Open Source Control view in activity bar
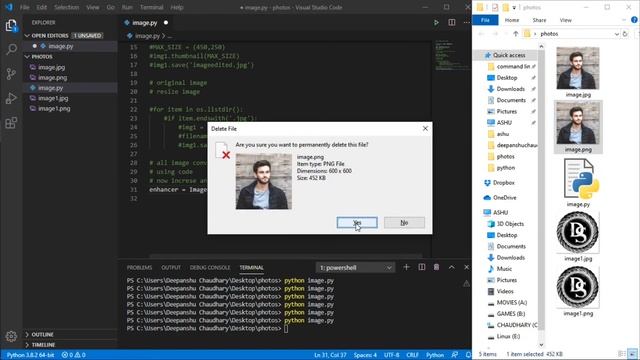This screenshot has width=640, height=360. pos(11,74)
